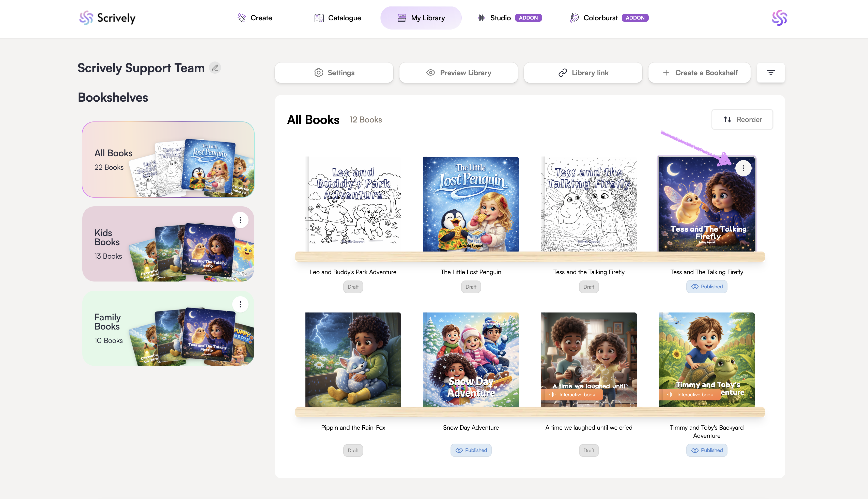
Task: Open three-dot menu on Family Books shelf
Action: click(x=240, y=304)
